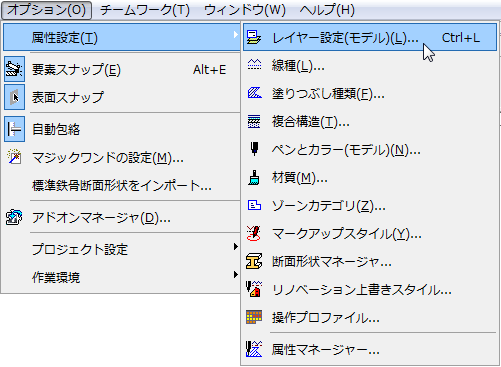The width and height of the screenshot is (501, 367).
Task: Expand the 属性設定 submenu arrow
Action: (235, 35)
